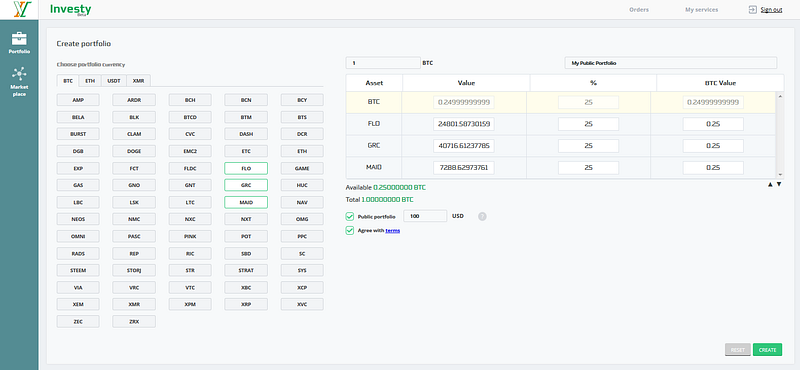Deselect the MAID coin button
The height and width of the screenshot is (370, 800).
(x=246, y=202)
